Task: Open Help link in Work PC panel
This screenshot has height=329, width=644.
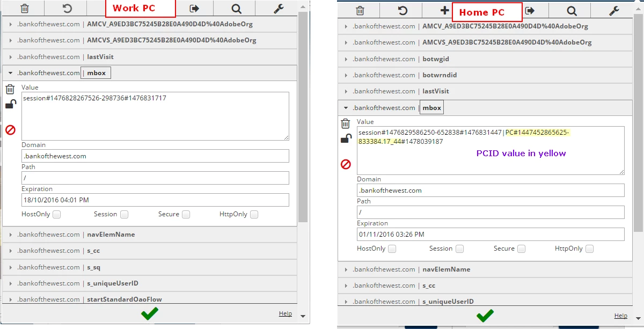Action: pyautogui.click(x=286, y=313)
